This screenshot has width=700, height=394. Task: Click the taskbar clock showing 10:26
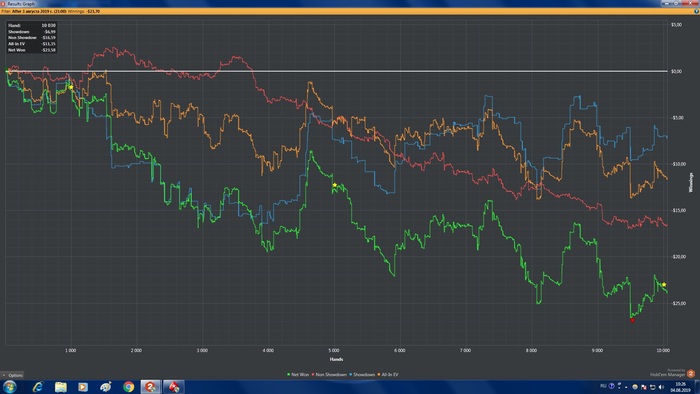tap(680, 387)
